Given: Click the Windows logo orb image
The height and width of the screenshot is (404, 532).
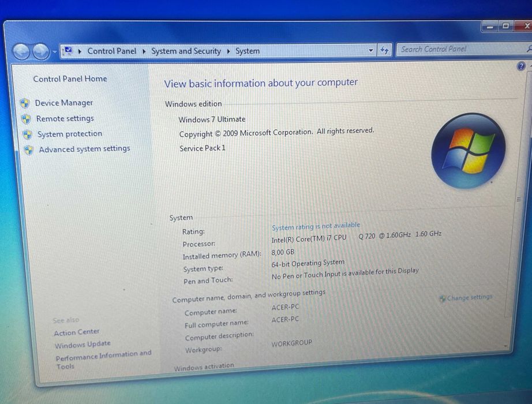Looking at the screenshot, I should point(468,151).
